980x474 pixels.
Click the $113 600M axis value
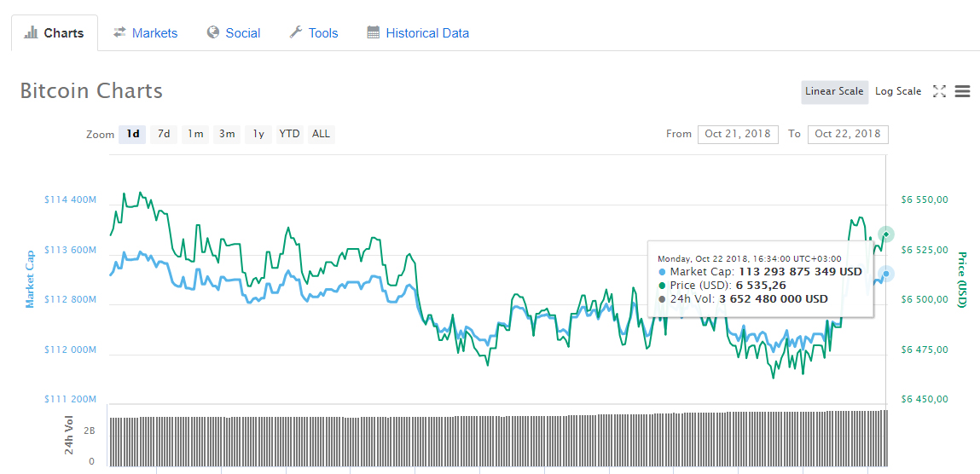[x=71, y=250]
